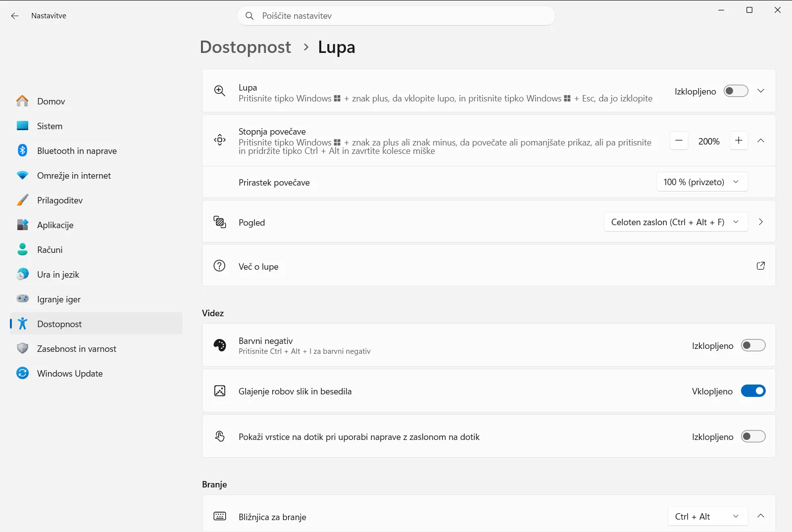Disable Glajenje robov slik in besedila switch
Screen dimensions: 792x532
point(753,391)
